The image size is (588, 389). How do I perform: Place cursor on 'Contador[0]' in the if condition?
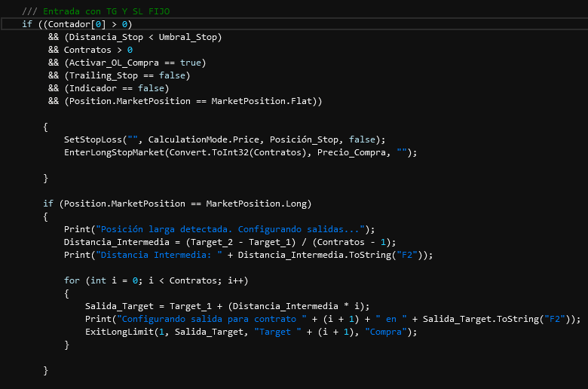pos(77,24)
